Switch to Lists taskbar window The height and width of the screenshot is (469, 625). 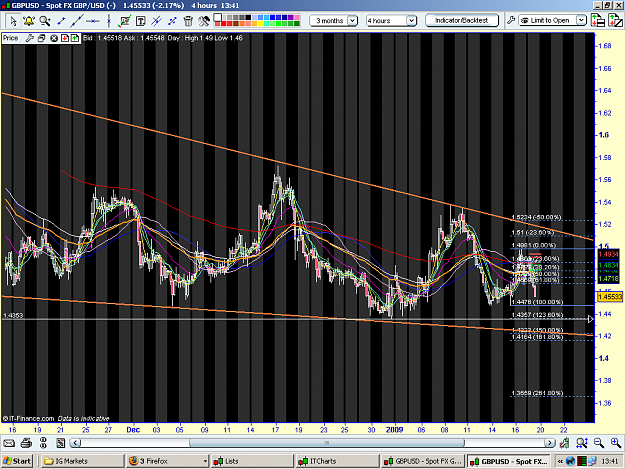pyautogui.click(x=252, y=461)
